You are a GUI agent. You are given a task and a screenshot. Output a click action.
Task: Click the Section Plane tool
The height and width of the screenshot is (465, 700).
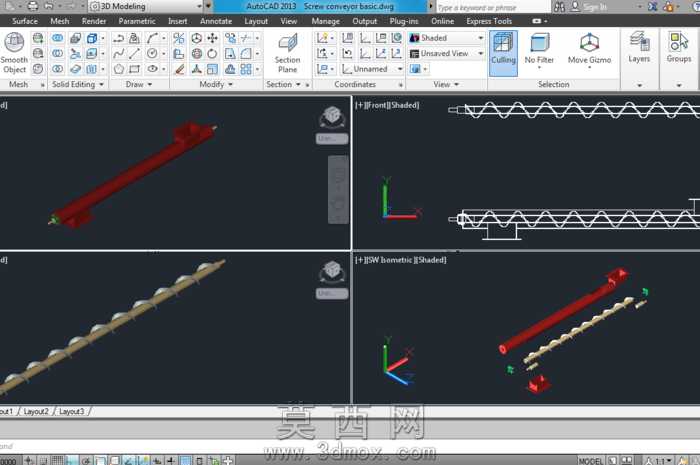tap(288, 53)
